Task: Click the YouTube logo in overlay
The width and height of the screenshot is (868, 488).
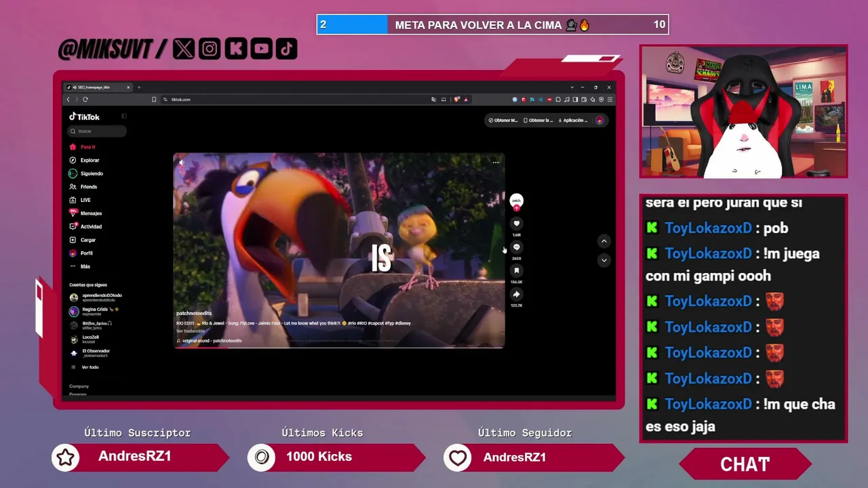Action: coord(261,49)
